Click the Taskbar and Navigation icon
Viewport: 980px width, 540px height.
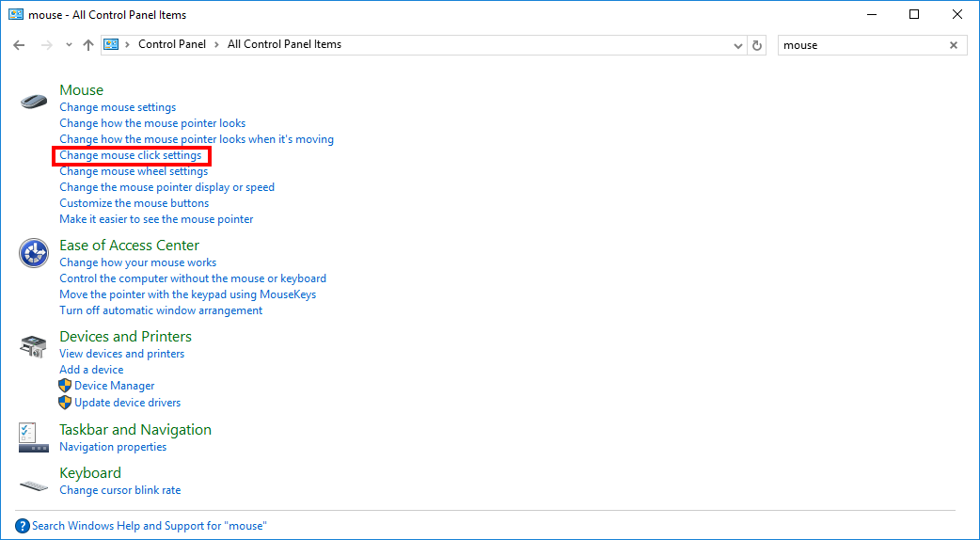(28, 436)
